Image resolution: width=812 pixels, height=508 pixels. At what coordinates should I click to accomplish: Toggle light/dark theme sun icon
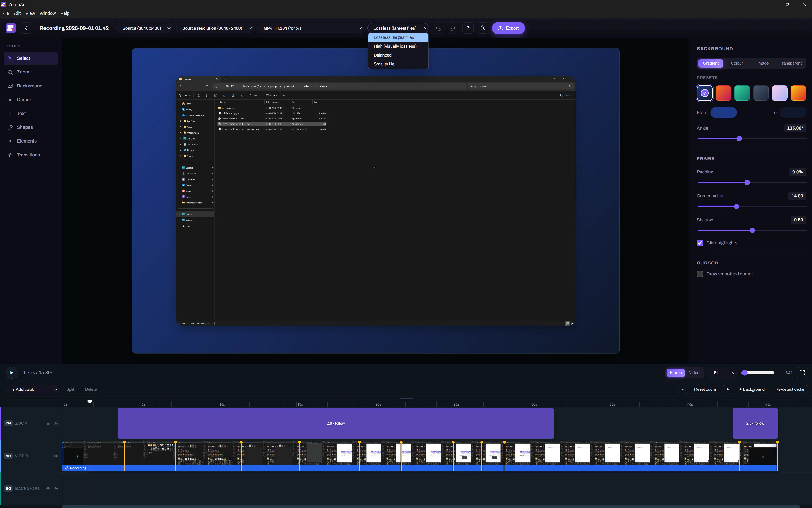coord(483,28)
